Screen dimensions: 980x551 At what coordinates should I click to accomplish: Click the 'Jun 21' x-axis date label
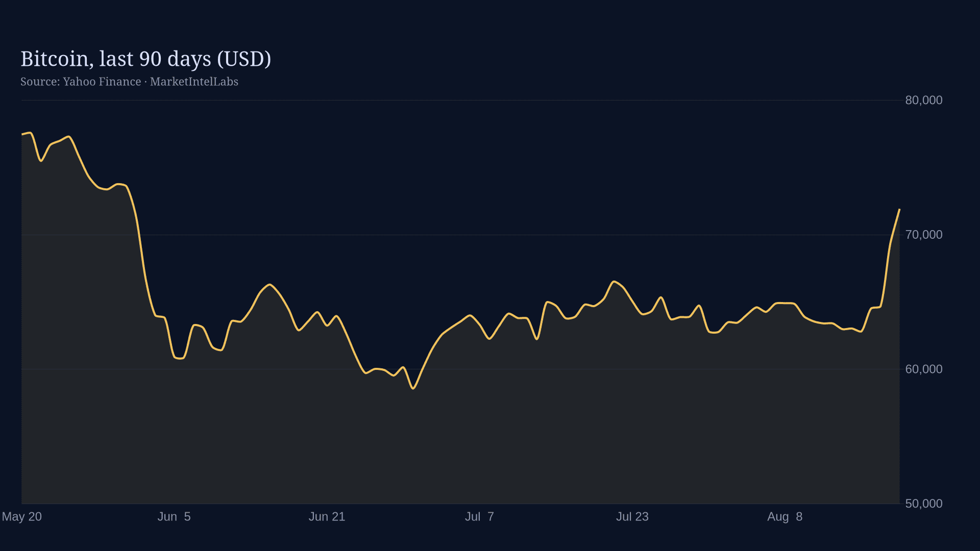327,517
